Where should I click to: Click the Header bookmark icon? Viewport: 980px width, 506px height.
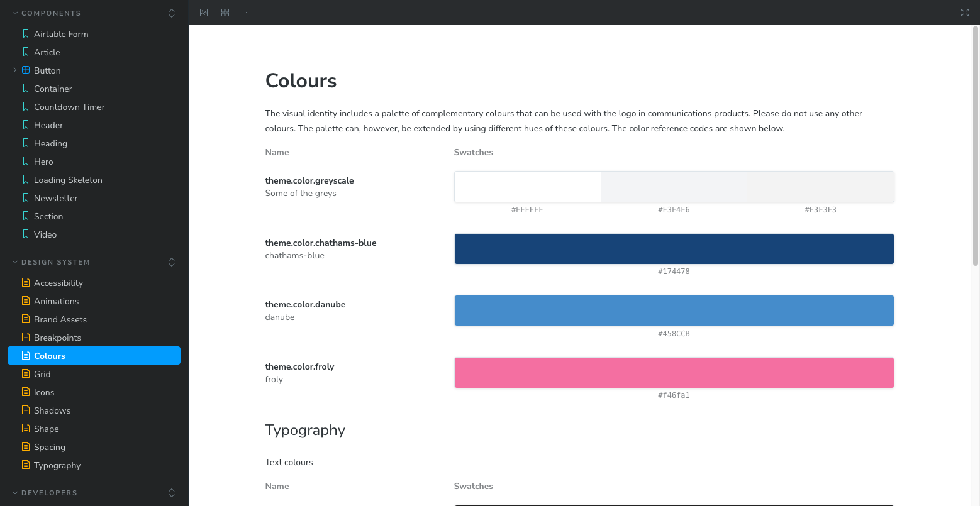coord(26,124)
